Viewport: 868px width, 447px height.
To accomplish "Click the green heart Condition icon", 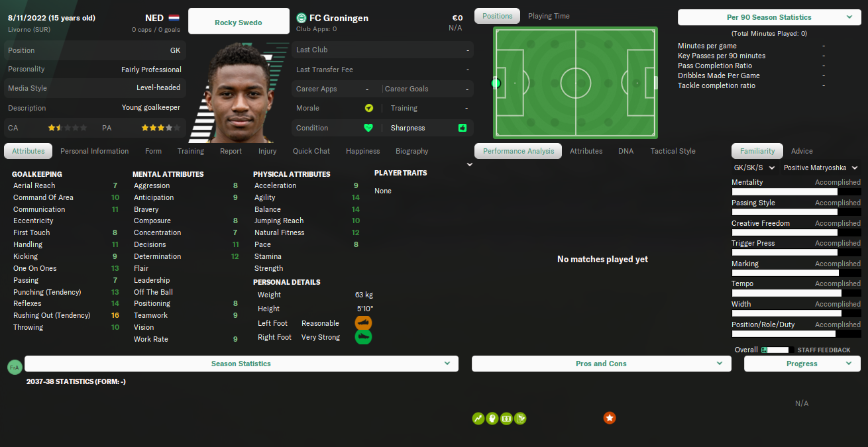I will pos(368,128).
